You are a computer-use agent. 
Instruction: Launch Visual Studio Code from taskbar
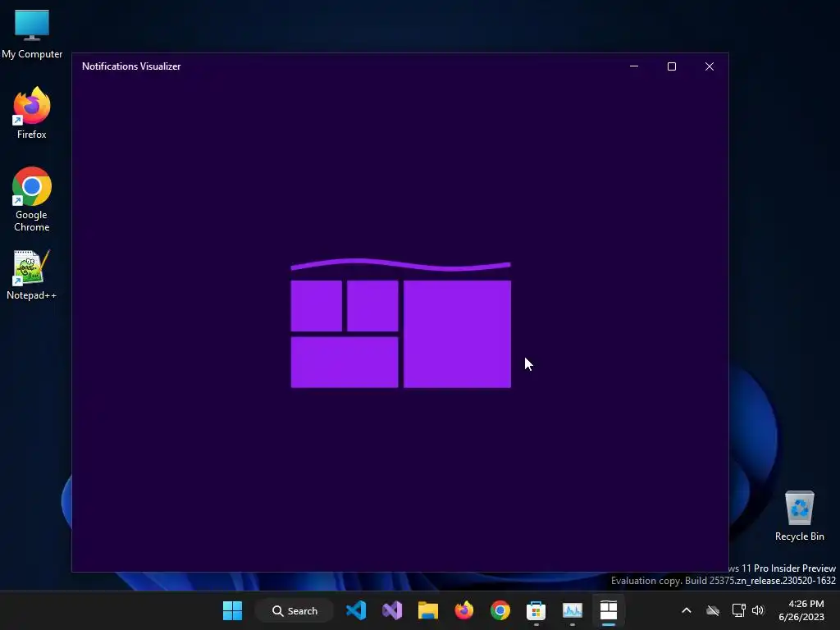pos(356,610)
